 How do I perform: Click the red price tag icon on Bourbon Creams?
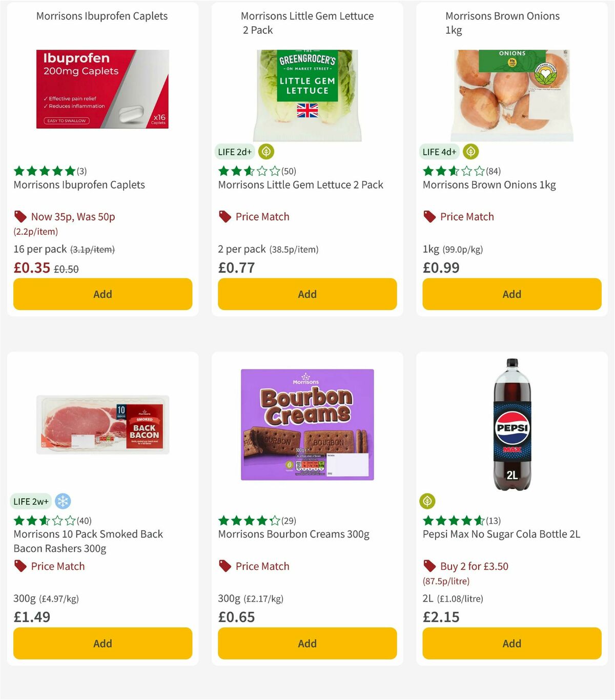[x=224, y=566]
